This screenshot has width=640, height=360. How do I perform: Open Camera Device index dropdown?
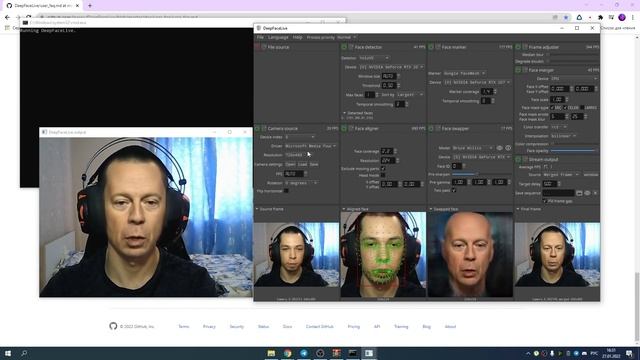[x=300, y=137]
